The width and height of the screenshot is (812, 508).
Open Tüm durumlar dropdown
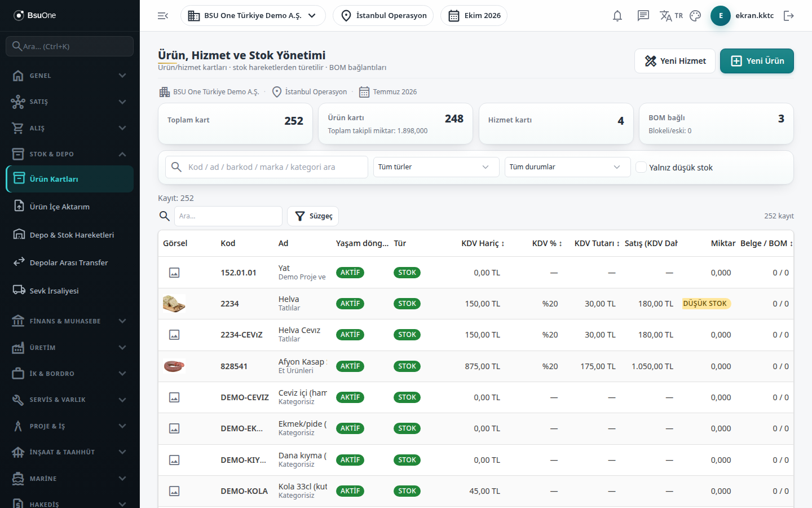(567, 167)
